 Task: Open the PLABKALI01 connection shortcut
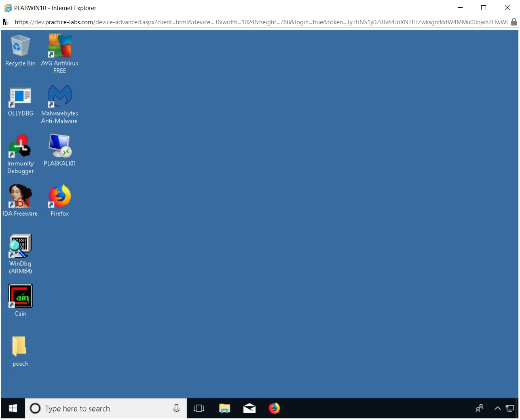[59, 146]
